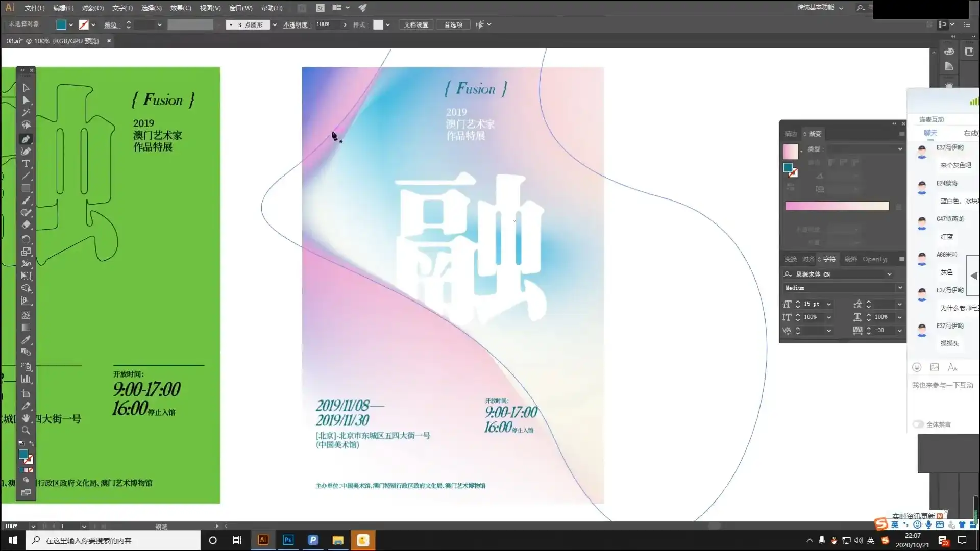The width and height of the screenshot is (980, 551).
Task: Select the Type tool
Action: click(26, 164)
